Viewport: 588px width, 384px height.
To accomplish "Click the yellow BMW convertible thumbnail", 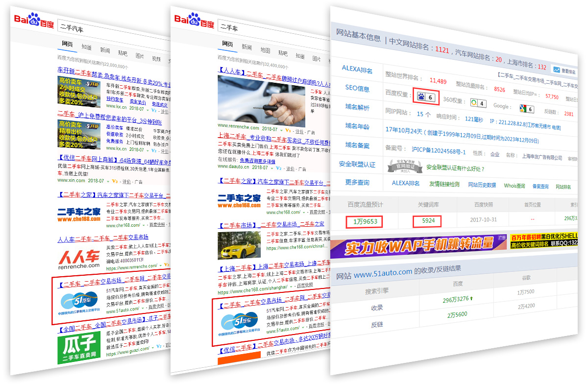I will click(x=239, y=245).
